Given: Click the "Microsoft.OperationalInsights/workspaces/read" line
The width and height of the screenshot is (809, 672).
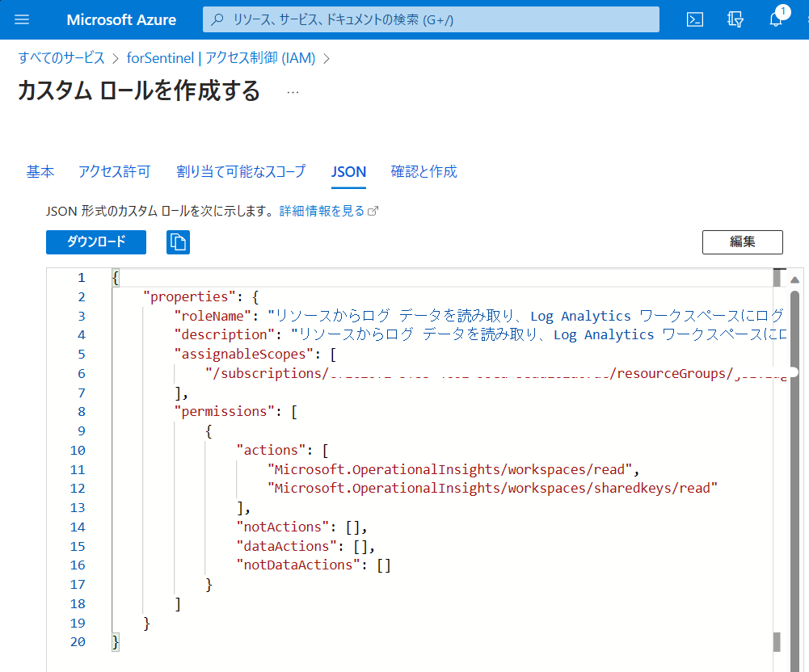Looking at the screenshot, I should pos(450,469).
